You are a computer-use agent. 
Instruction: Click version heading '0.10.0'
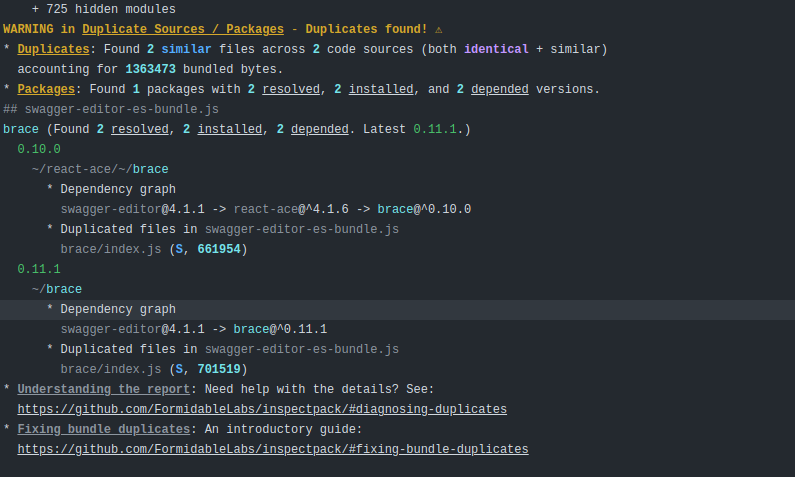point(39,150)
